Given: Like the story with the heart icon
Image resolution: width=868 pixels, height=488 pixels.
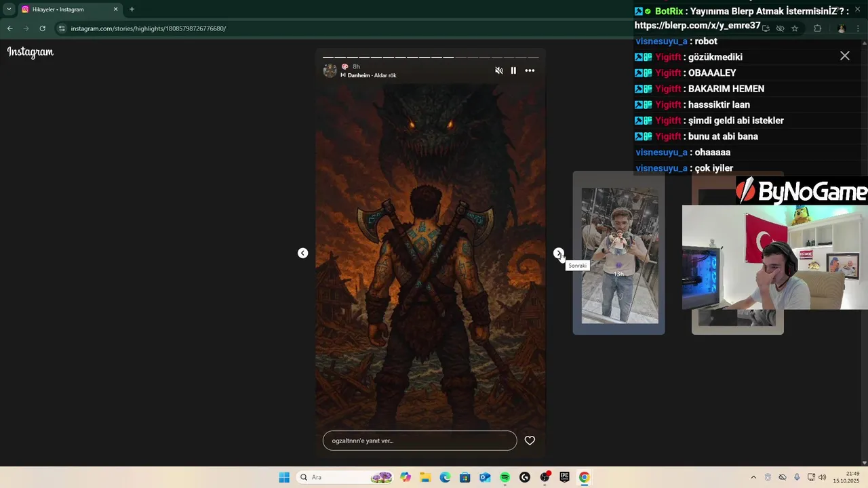Looking at the screenshot, I should [x=530, y=441].
